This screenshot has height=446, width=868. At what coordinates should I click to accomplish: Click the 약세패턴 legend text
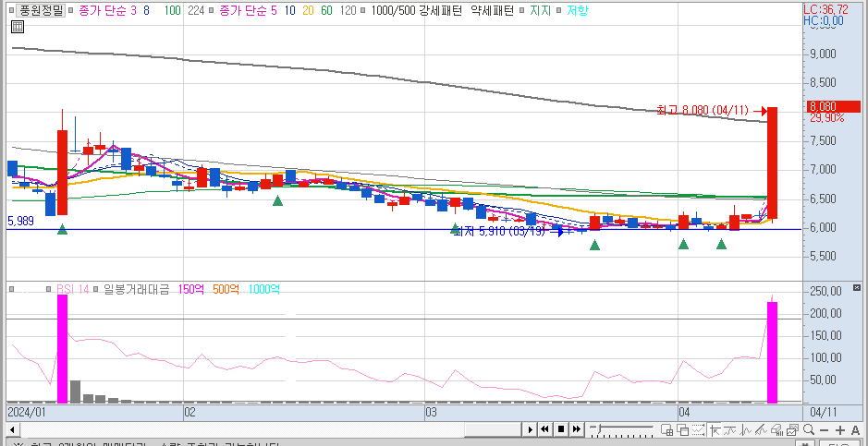492,10
